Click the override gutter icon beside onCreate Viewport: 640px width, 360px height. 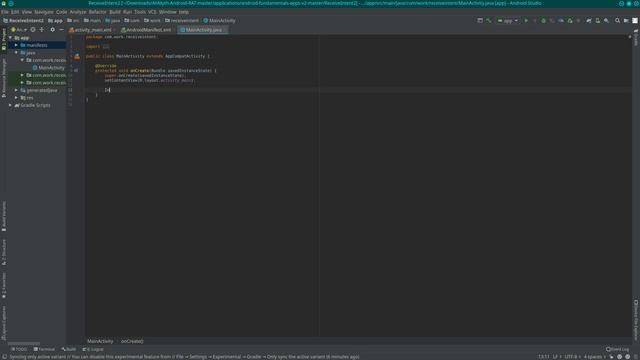pyautogui.click(x=76, y=71)
